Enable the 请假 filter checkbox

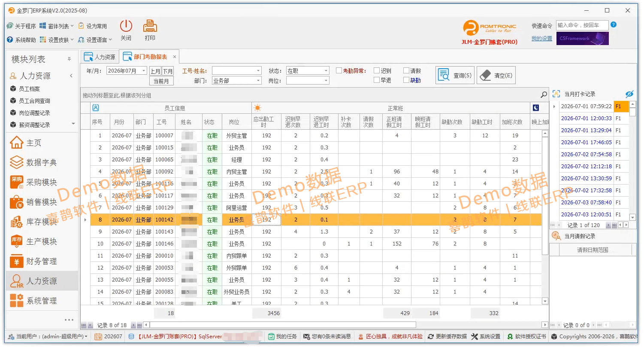406,70
